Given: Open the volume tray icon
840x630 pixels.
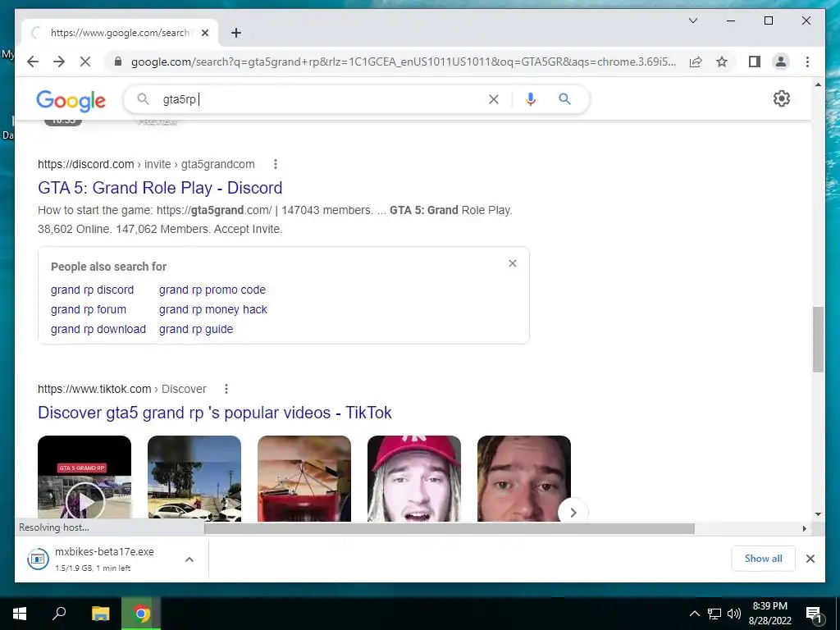Looking at the screenshot, I should point(734,614).
